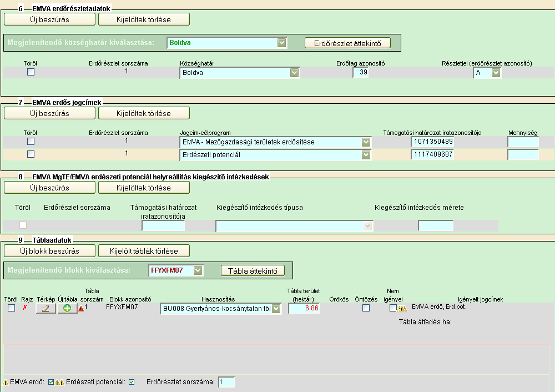Screen dimensions: 555x392
Task: Click iratazonosító field 1071350489
Action: click(x=432, y=142)
